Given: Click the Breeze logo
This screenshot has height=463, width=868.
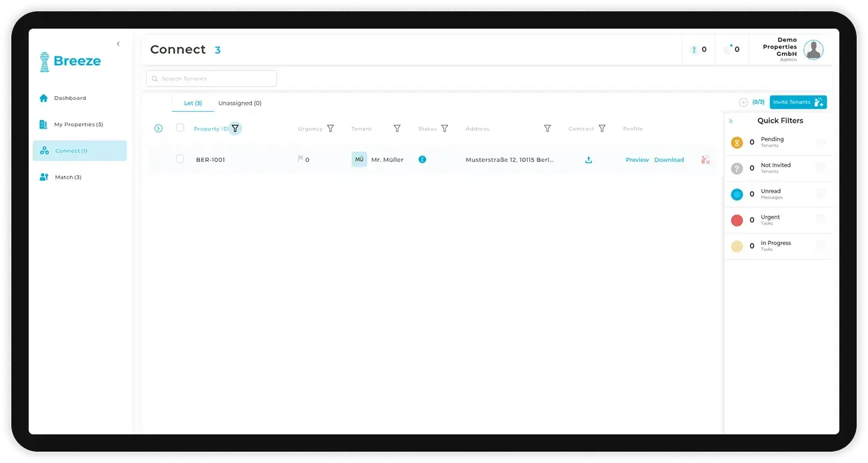Looking at the screenshot, I should tap(70, 61).
